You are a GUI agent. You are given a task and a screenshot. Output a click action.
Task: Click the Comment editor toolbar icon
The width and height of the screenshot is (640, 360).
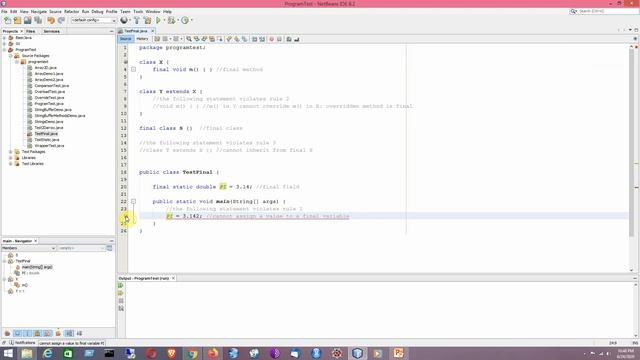(289, 39)
